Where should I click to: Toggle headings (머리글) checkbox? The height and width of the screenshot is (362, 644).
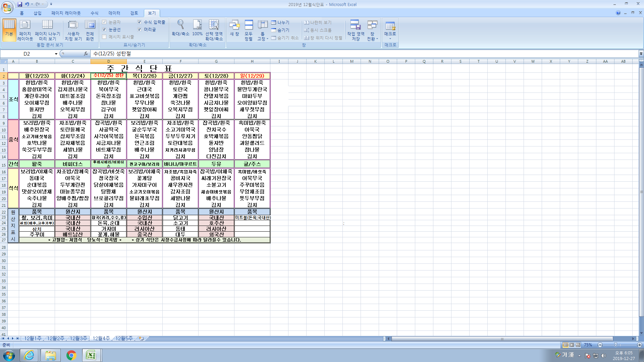pyautogui.click(x=140, y=29)
